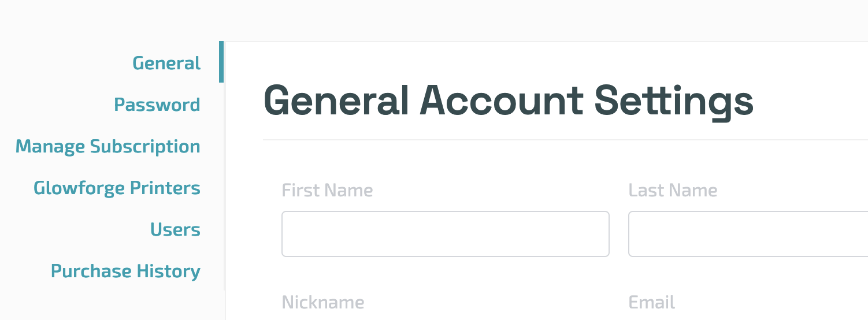This screenshot has width=868, height=320.
Task: Select Glowforge Printers in the sidebar
Action: [117, 188]
